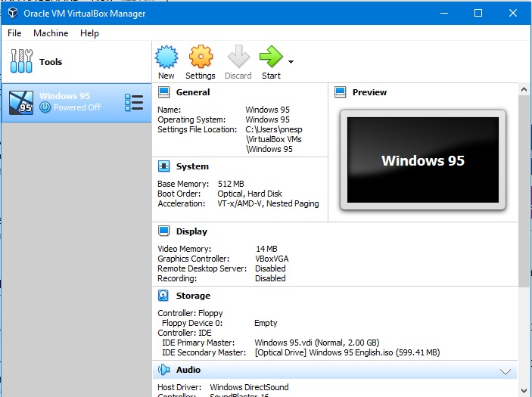Click the details pane scroll down arrow
Image resolution: width=532 pixels, height=397 pixels.
pos(524,390)
